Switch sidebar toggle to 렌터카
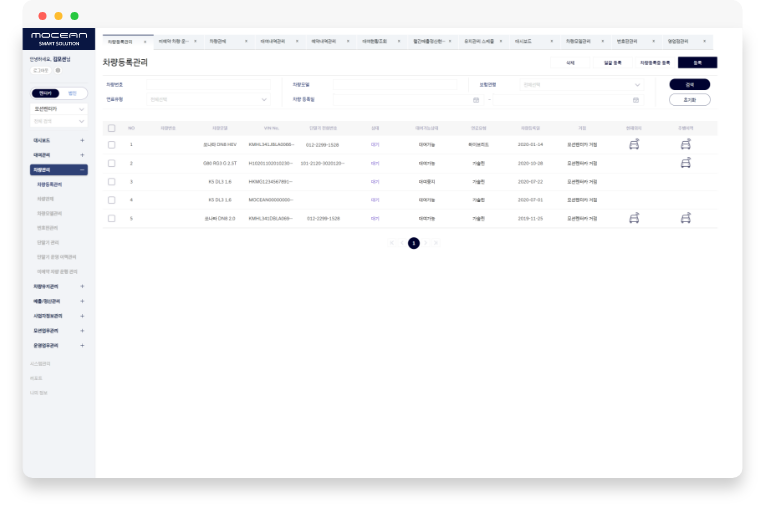The image size is (765, 511). pos(45,93)
